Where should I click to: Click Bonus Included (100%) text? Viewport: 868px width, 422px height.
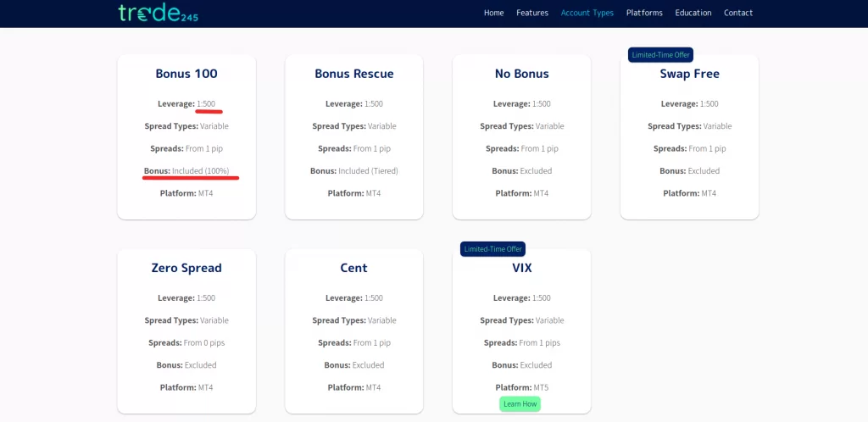coord(186,171)
